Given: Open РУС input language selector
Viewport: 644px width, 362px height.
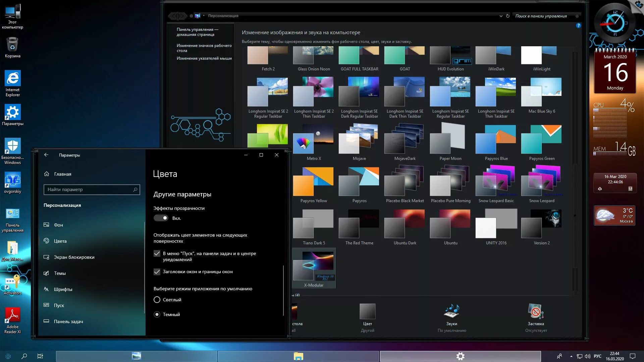Looking at the screenshot, I should [x=597, y=356].
